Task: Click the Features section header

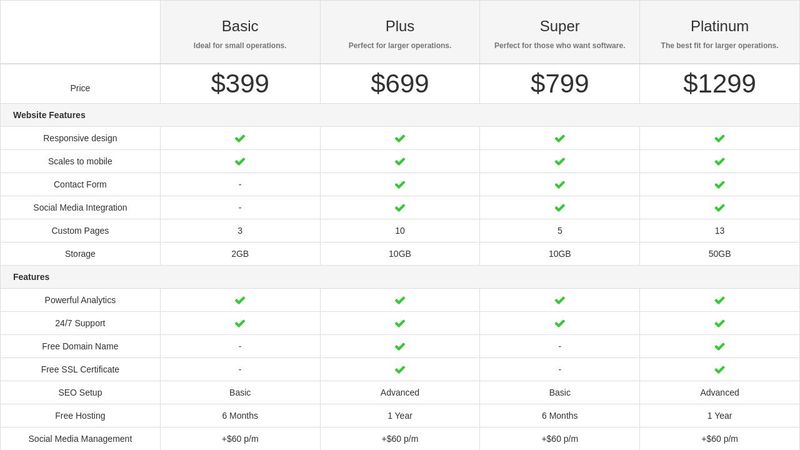Action: click(x=31, y=277)
